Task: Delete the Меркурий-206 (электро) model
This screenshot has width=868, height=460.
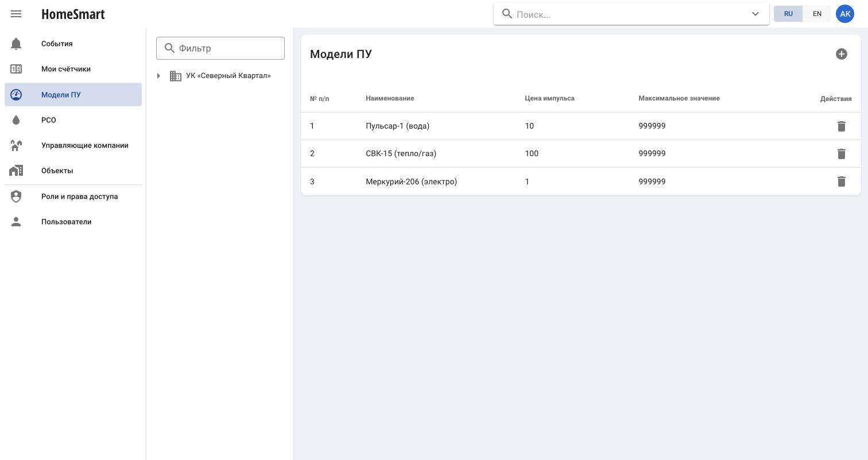Action: pyautogui.click(x=842, y=181)
